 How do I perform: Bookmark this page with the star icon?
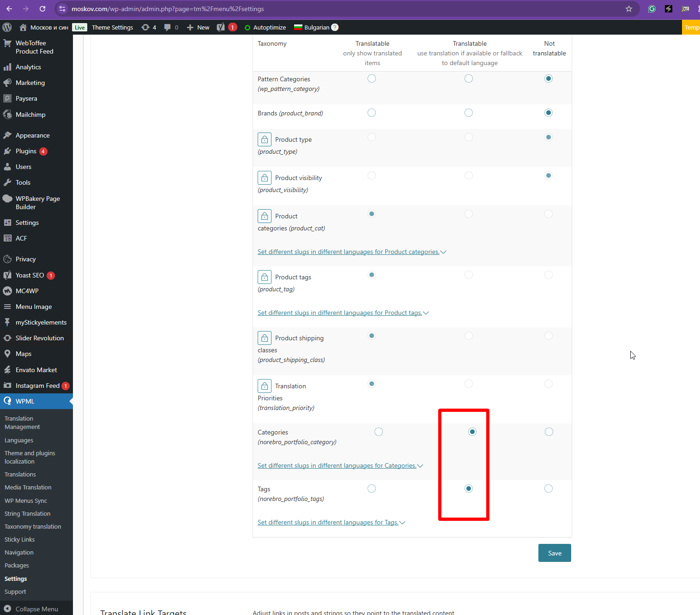click(629, 9)
